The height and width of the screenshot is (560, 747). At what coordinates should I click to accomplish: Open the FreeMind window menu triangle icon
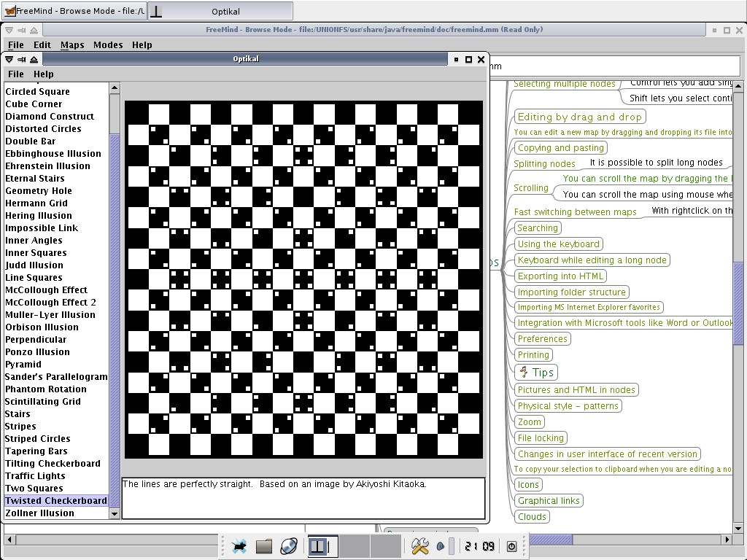[9, 30]
